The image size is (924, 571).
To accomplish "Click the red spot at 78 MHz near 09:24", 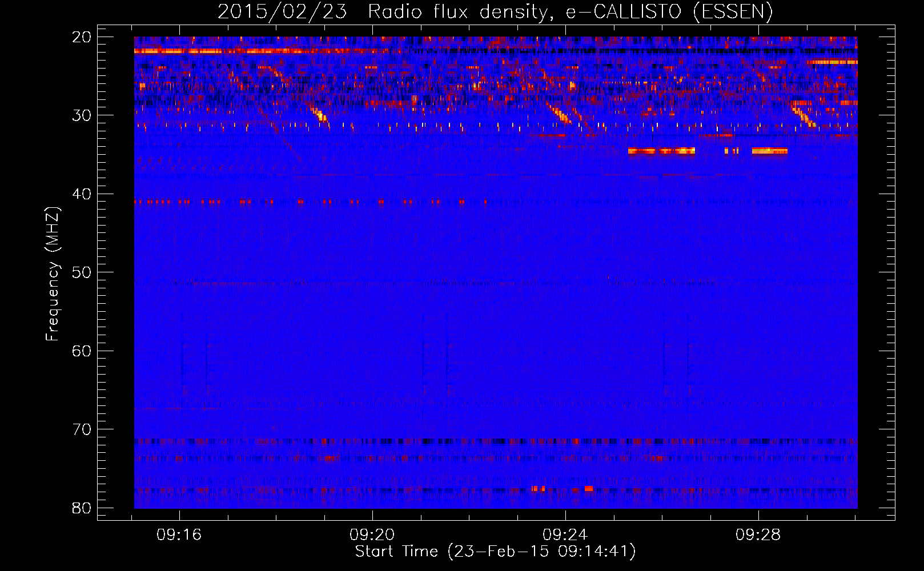I will coord(589,489).
